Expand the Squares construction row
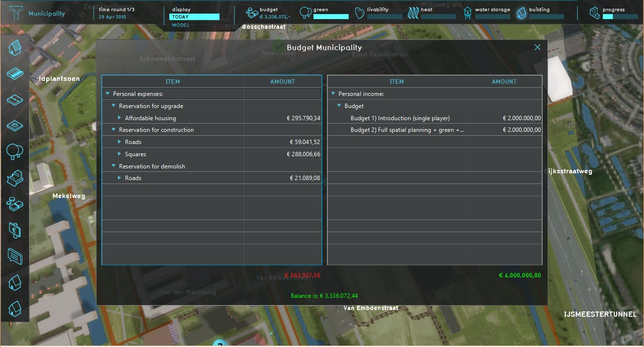644x347 pixels. point(119,154)
